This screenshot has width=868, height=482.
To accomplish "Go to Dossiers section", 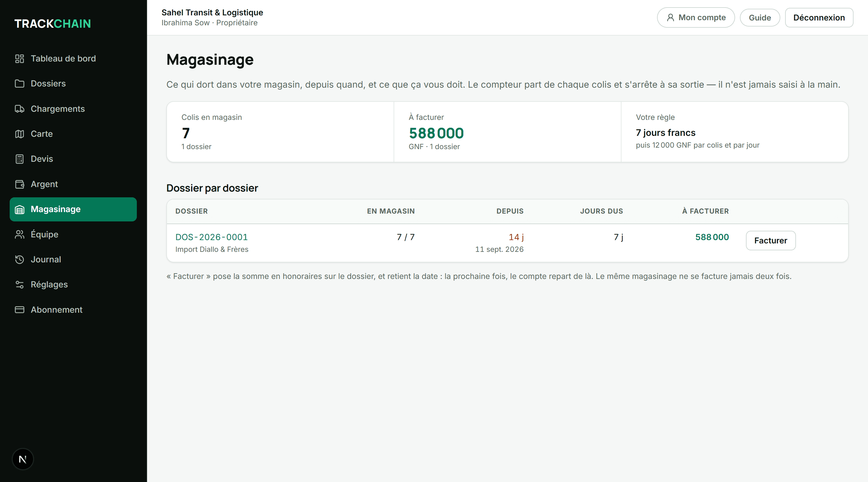I will pos(73,83).
